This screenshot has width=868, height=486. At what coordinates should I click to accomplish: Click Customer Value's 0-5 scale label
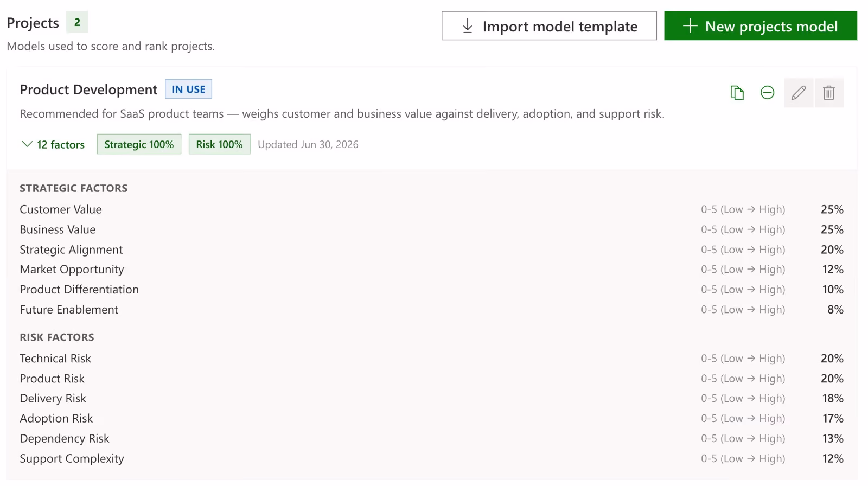click(x=743, y=209)
